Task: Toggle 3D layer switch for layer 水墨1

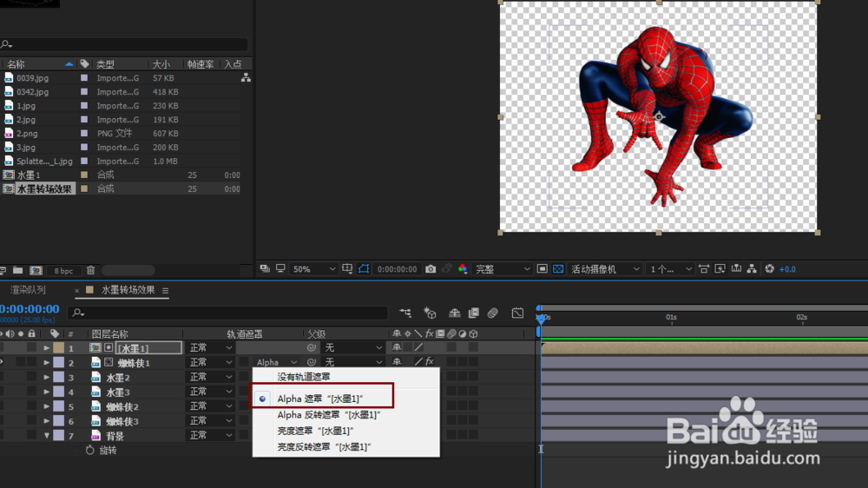Action: pos(473,347)
